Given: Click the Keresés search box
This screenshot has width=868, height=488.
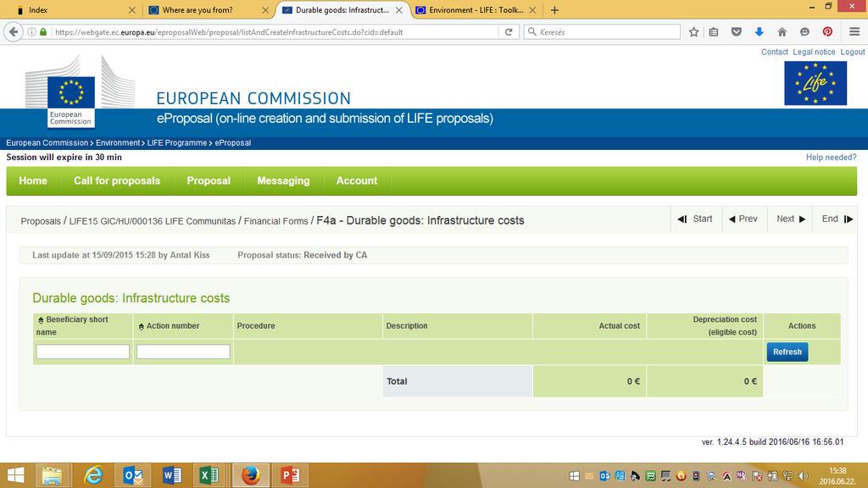Looking at the screenshot, I should [602, 32].
